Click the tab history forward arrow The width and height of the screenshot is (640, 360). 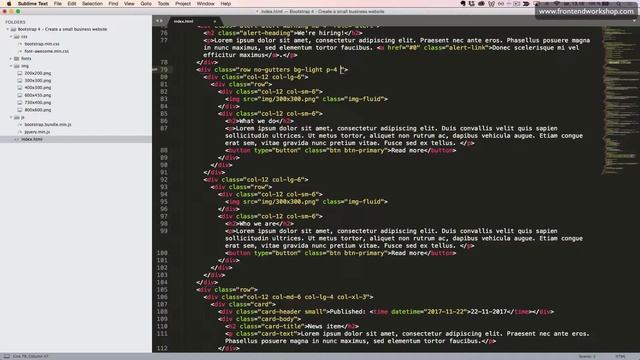pyautogui.click(x=161, y=21)
